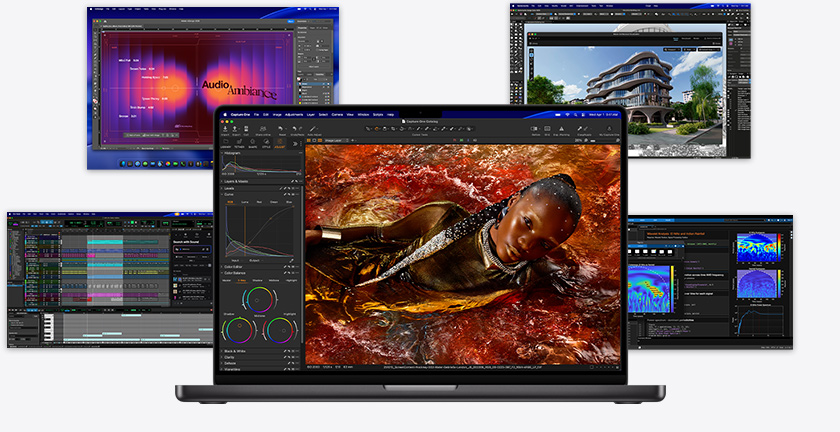
Task: Click the Export icon in the toolbar
Action: coord(235,129)
